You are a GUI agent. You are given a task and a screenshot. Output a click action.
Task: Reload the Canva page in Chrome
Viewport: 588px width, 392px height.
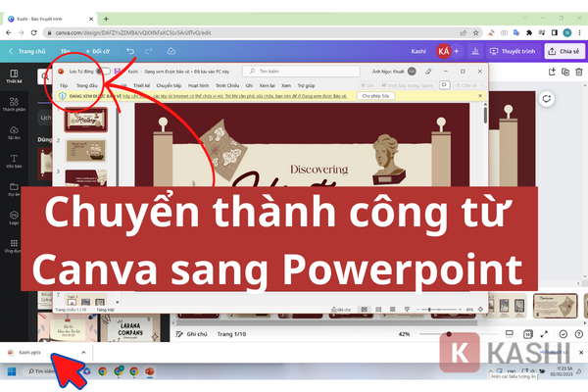click(x=33, y=32)
